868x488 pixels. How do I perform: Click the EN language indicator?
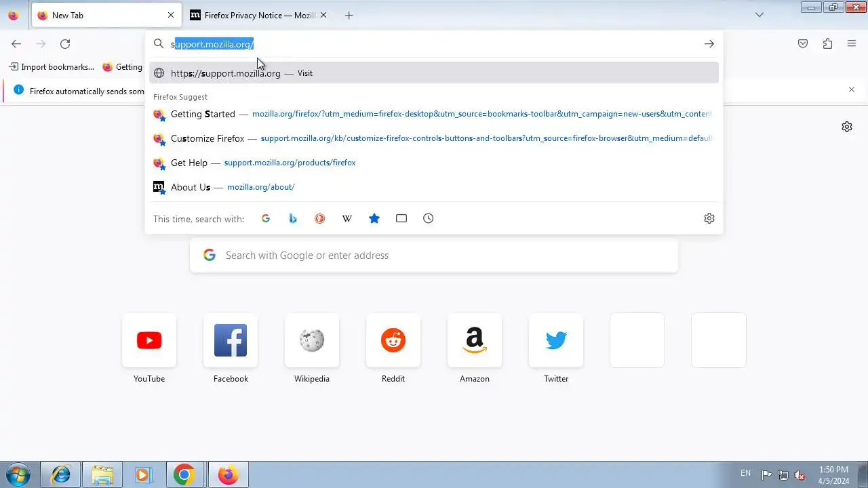745,473
